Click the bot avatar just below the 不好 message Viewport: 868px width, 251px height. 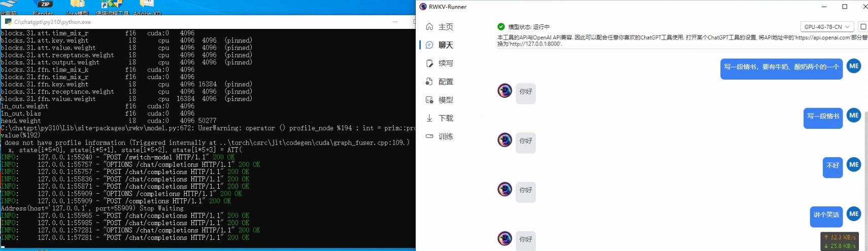click(x=505, y=189)
